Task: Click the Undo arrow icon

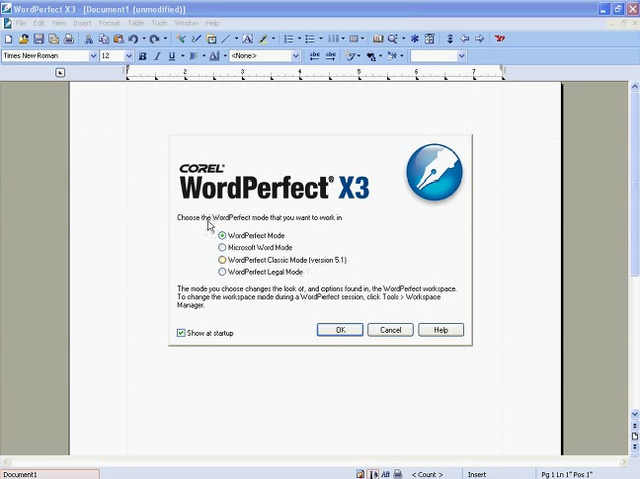Action: (x=133, y=39)
